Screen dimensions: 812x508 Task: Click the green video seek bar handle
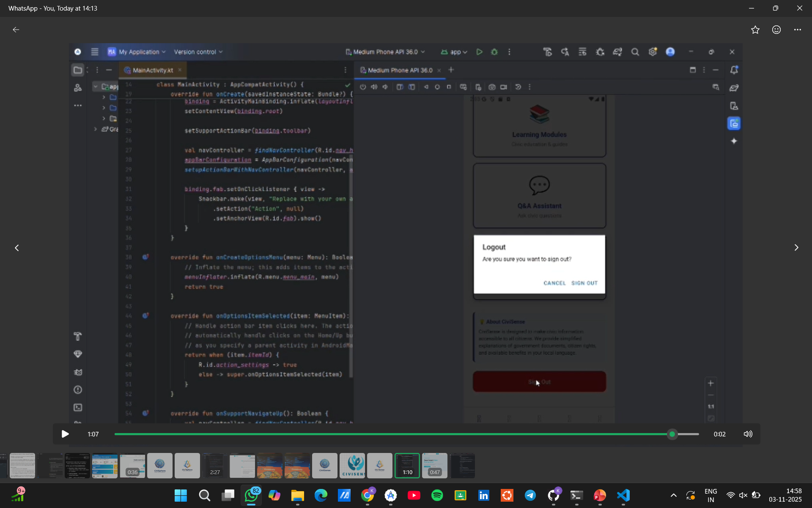pyautogui.click(x=672, y=434)
